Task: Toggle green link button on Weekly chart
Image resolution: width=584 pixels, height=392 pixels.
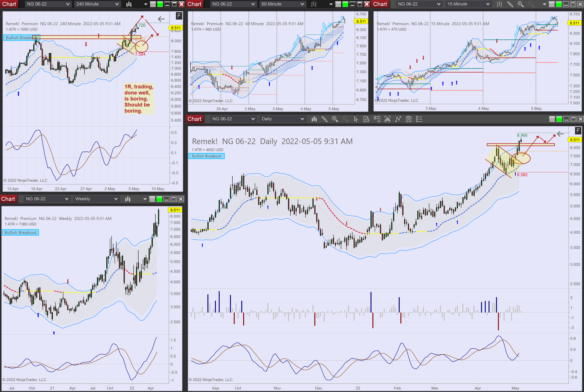Action: point(159,199)
